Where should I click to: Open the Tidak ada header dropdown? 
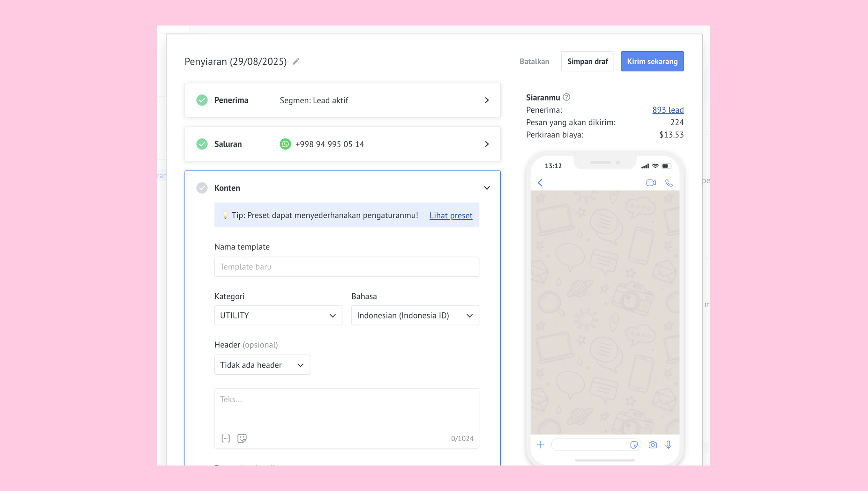pos(262,364)
